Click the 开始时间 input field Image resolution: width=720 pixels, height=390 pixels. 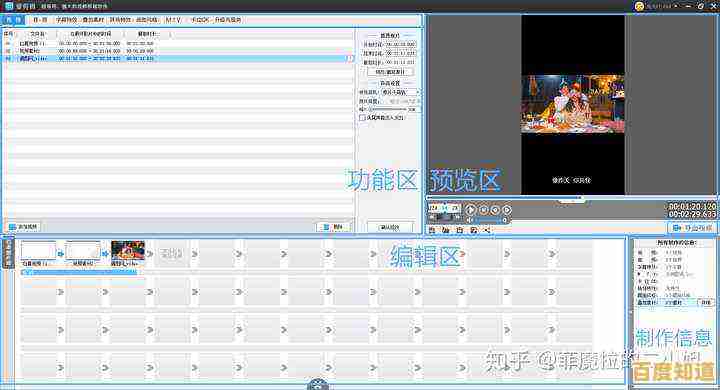pos(400,45)
